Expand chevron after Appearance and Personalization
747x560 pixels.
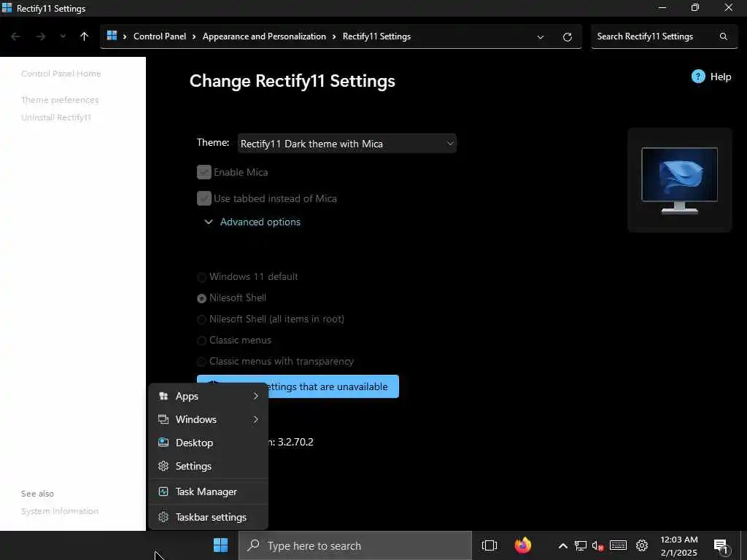pos(334,36)
